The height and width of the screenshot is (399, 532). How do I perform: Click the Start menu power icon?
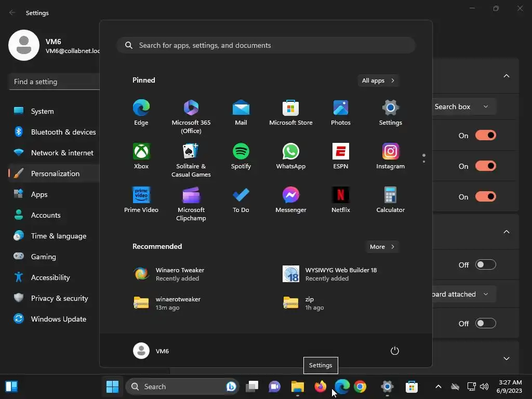[x=395, y=351]
